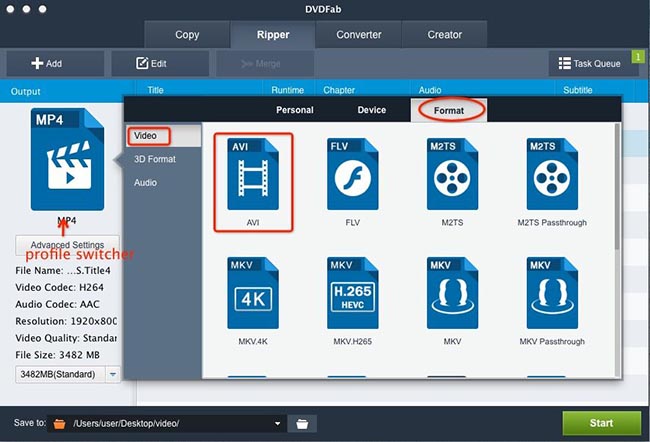Open the Edit tool
Screen dimensions: 650x442
(160, 63)
